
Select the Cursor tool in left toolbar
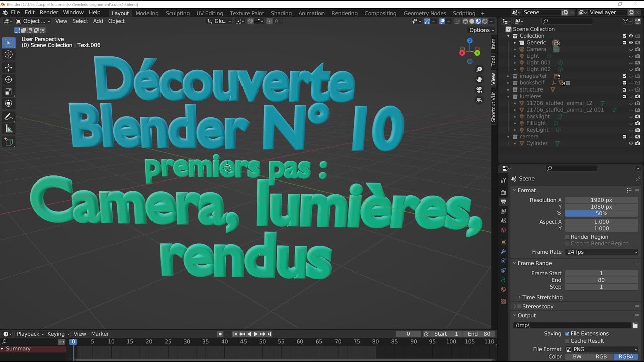9,54
